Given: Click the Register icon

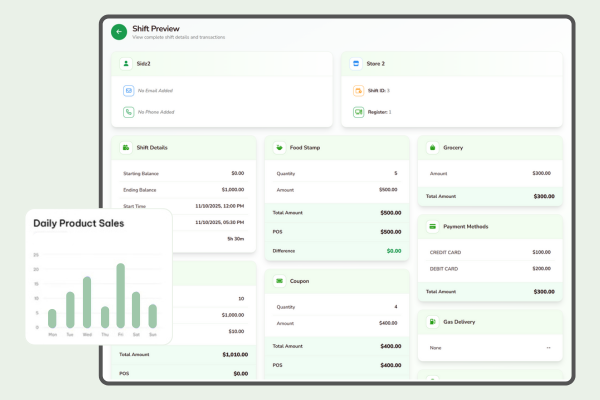Looking at the screenshot, I should click(358, 112).
